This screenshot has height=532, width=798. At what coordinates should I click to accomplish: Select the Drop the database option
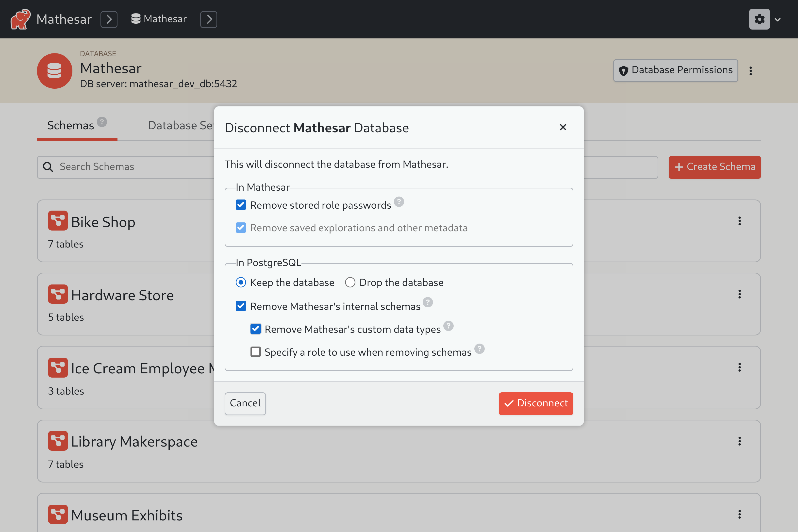350,282
